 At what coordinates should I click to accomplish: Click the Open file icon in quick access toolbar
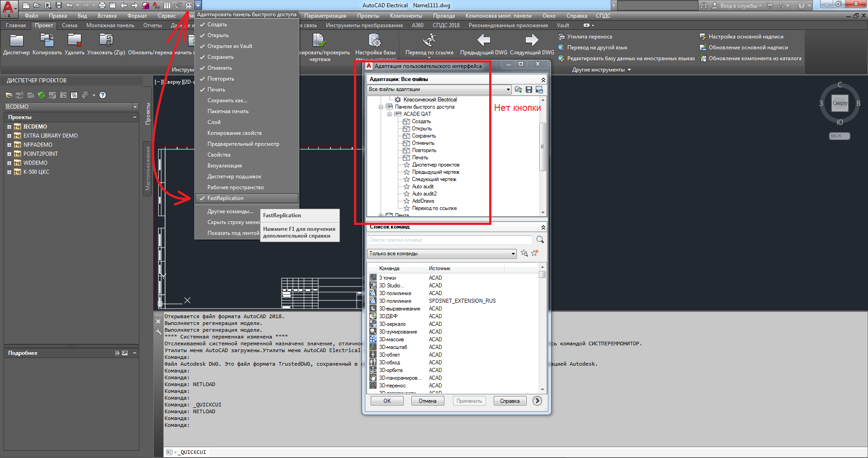pyautogui.click(x=37, y=5)
